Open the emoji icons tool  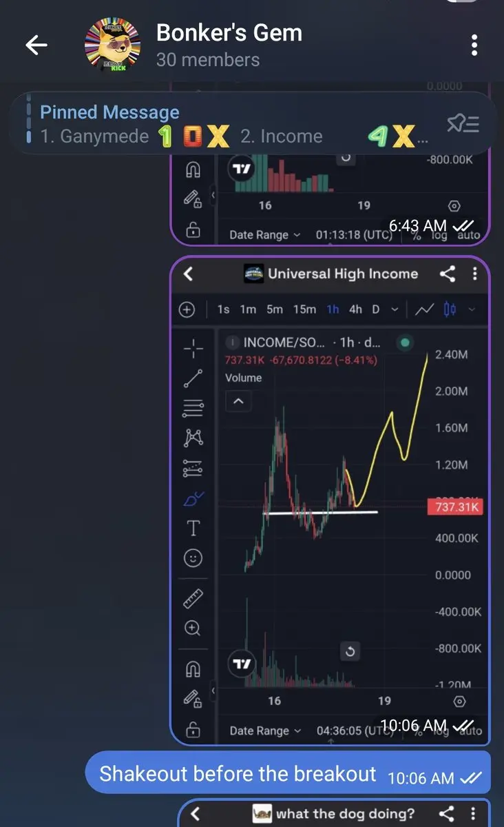click(193, 558)
